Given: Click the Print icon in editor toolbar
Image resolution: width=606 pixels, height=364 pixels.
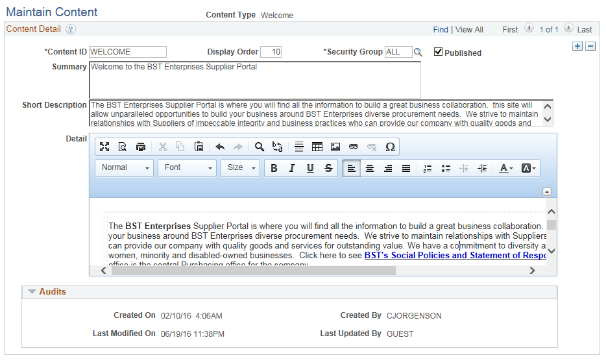Looking at the screenshot, I should tap(141, 147).
